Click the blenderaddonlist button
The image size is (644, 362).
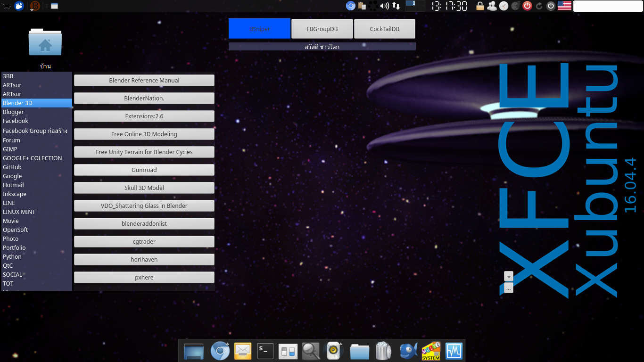tap(144, 223)
